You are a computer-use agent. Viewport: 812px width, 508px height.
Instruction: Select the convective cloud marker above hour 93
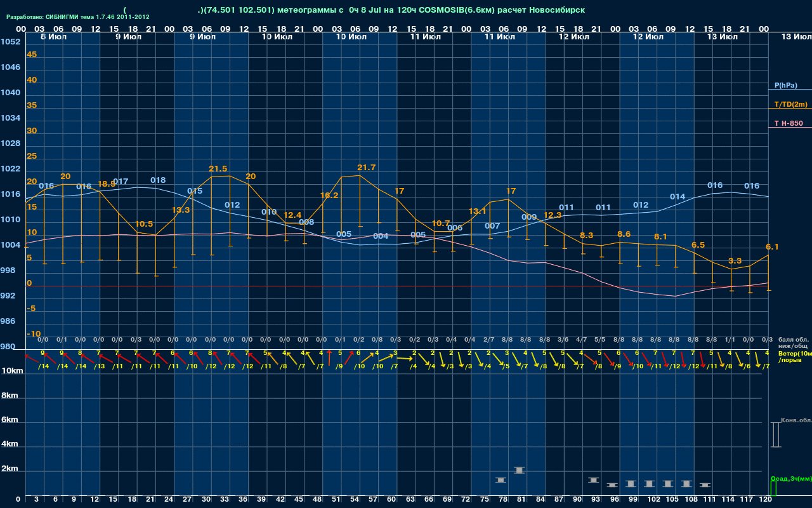click(x=594, y=480)
